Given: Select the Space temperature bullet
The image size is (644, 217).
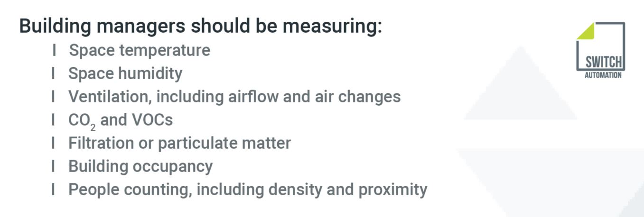Looking at the screenshot, I should tap(140, 50).
